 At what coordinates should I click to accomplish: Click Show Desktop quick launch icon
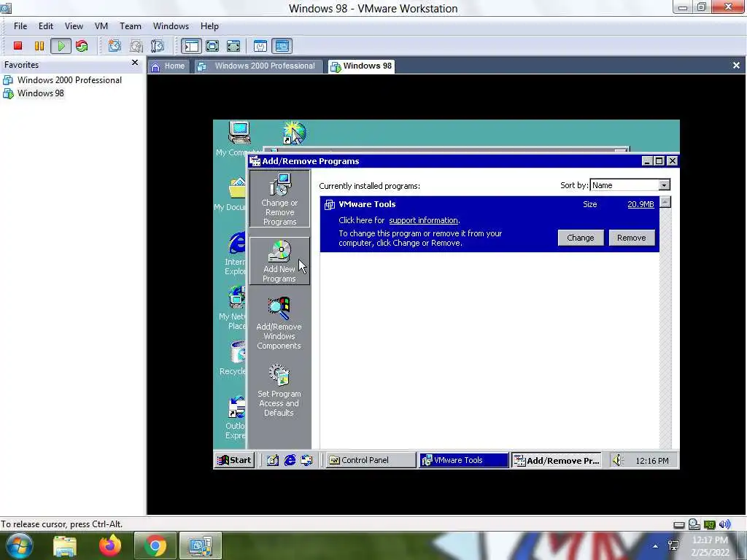(272, 460)
